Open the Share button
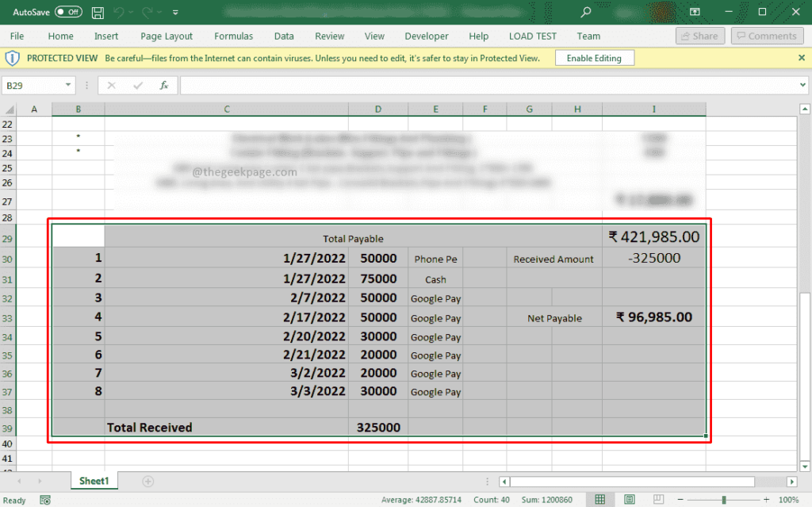The width and height of the screenshot is (812, 507). [699, 36]
